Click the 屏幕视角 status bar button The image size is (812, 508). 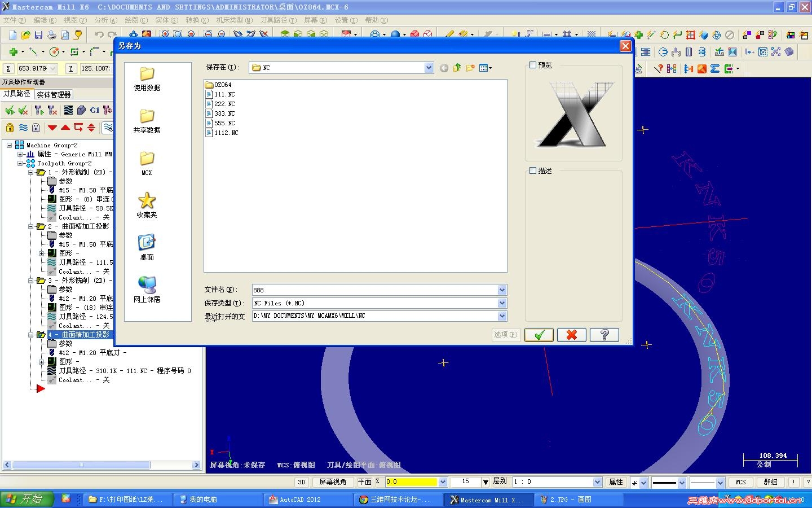(333, 482)
